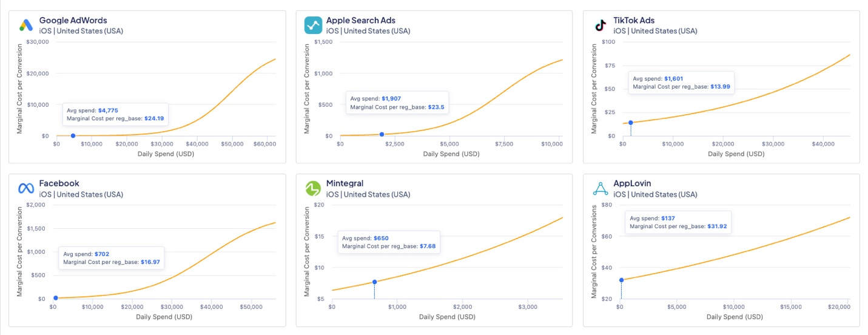Image resolution: width=868 pixels, height=335 pixels.
Task: Click the '$7.68' marginal cost value
Action: [428, 246]
